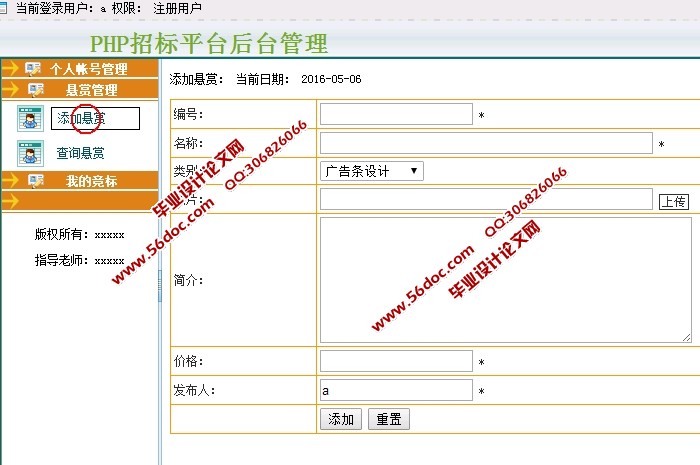The width and height of the screenshot is (700, 465).
Task: Expand the 个人帐号管理 menu section
Action: 89,69
